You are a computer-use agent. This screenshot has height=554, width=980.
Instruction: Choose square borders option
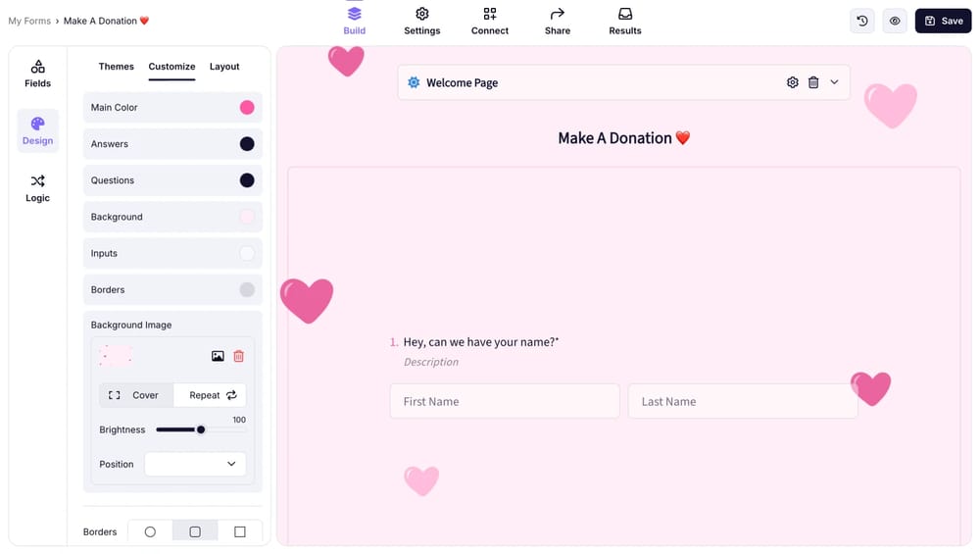point(240,532)
